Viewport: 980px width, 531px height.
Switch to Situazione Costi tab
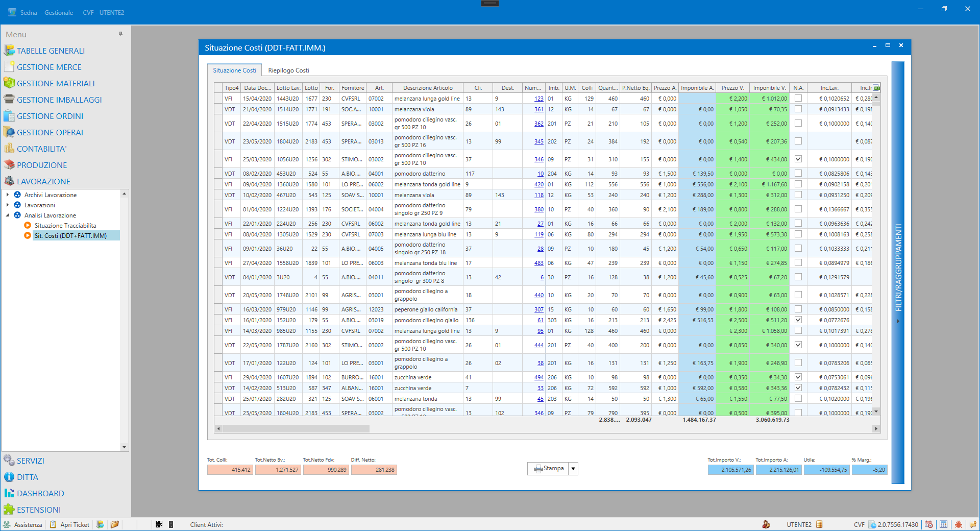point(234,70)
